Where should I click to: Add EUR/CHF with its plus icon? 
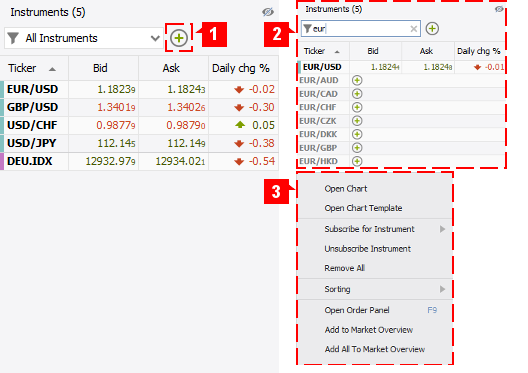[x=357, y=107]
